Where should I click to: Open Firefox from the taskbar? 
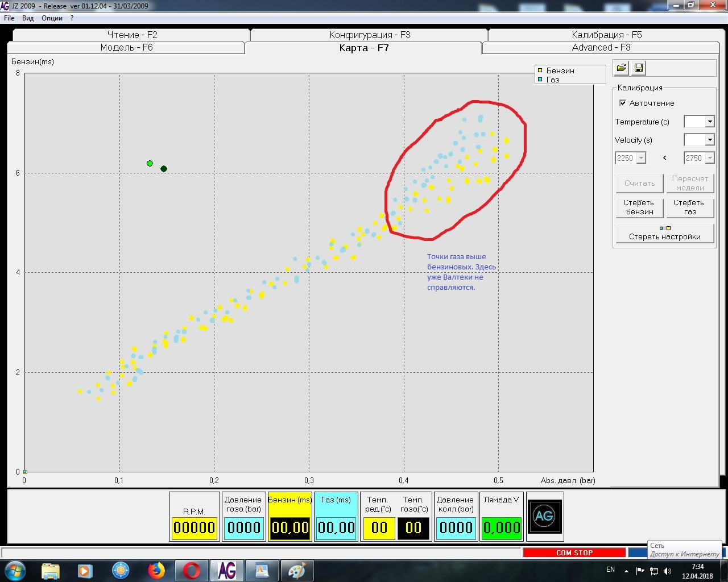pyautogui.click(x=156, y=571)
